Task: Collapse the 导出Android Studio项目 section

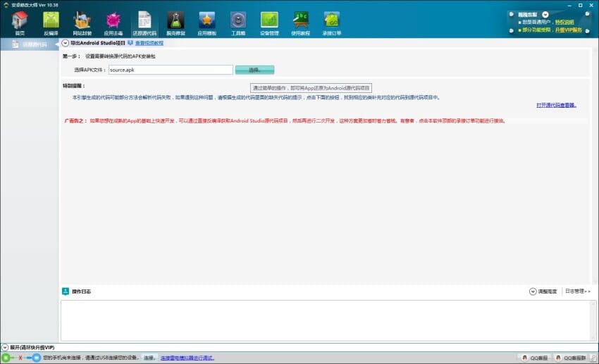Action: pos(65,44)
